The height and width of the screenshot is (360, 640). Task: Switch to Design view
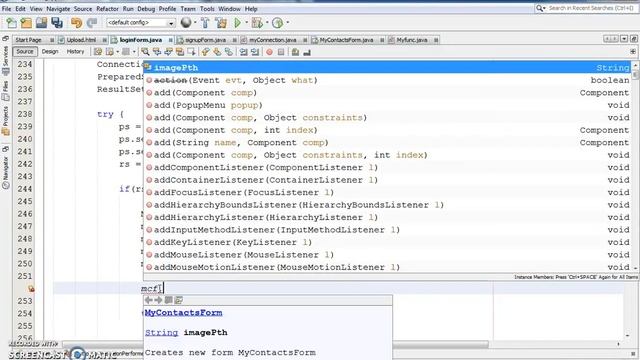click(50, 51)
